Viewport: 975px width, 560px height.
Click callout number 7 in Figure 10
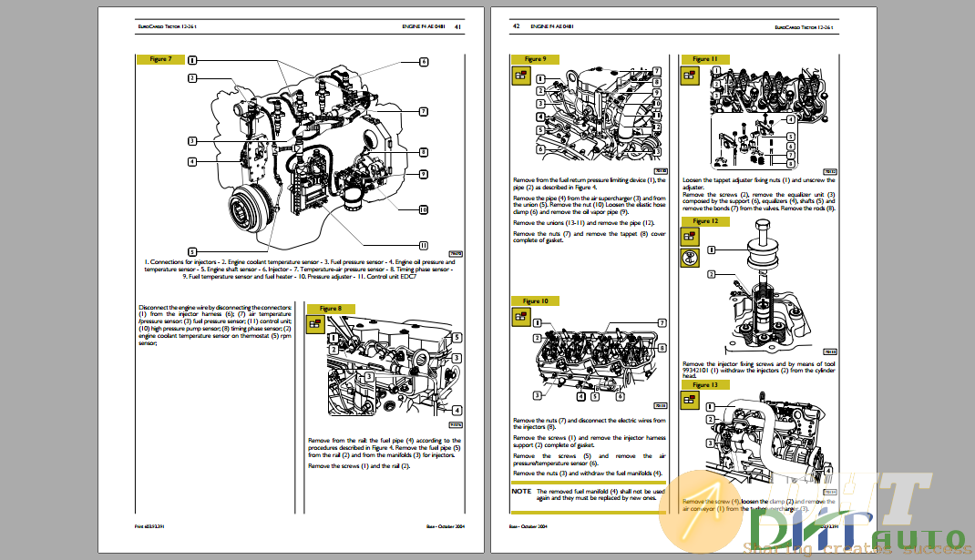[662, 322]
